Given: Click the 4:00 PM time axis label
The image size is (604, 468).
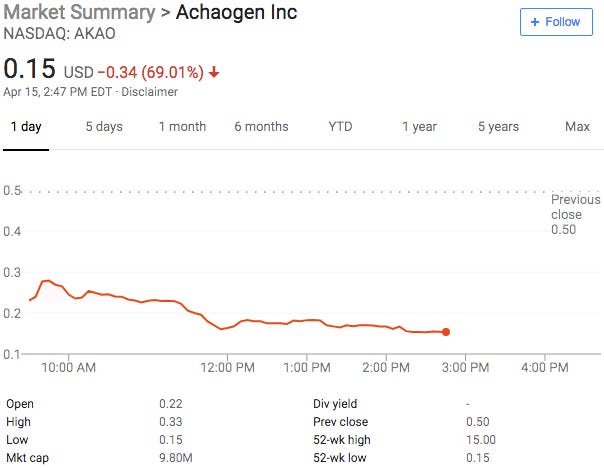Looking at the screenshot, I should pyautogui.click(x=545, y=367).
